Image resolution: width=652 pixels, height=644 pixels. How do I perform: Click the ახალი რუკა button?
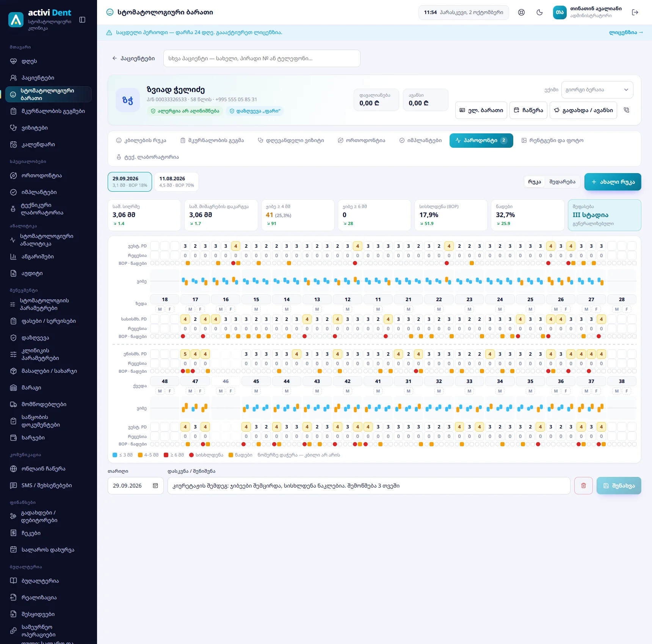tap(613, 182)
